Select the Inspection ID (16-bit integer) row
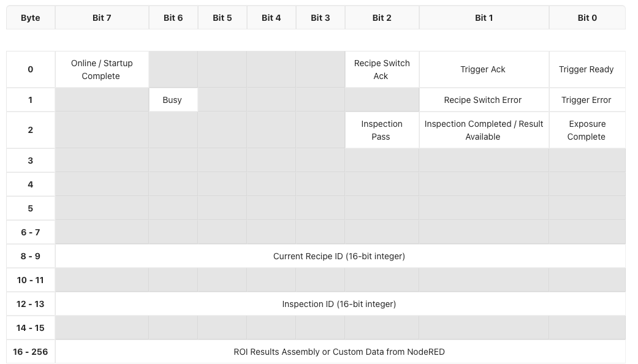 [339, 304]
